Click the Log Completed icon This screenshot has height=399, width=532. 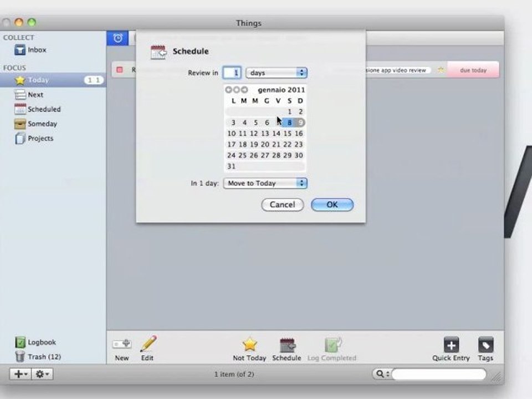(332, 345)
